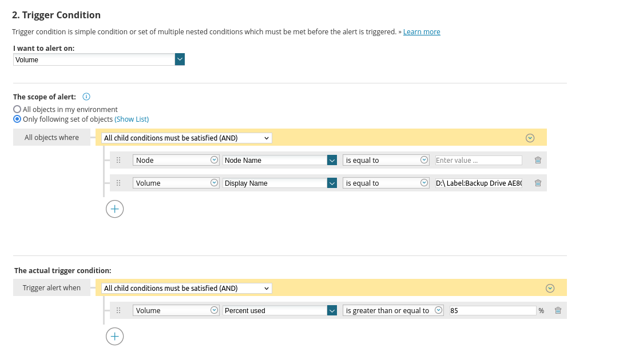Screen dimensions: 627x364
Task: Open the Node object type dropdown
Action: [176, 160]
